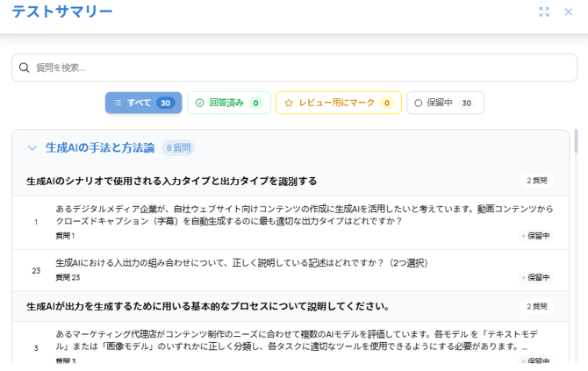Image resolution: width=588 pixels, height=371 pixels.
Task: Select the すべて filter tab
Action: click(x=143, y=103)
